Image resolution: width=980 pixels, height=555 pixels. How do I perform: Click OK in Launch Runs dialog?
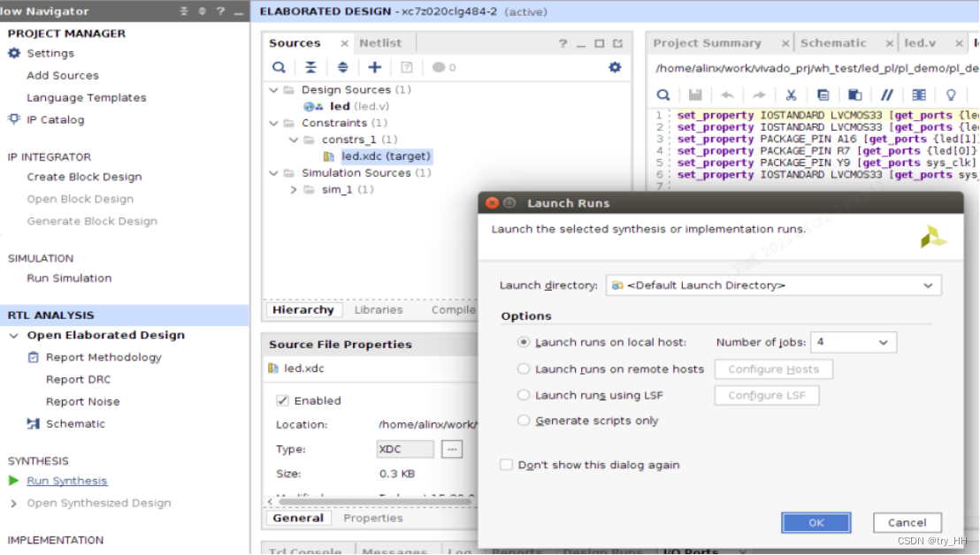[x=815, y=522]
